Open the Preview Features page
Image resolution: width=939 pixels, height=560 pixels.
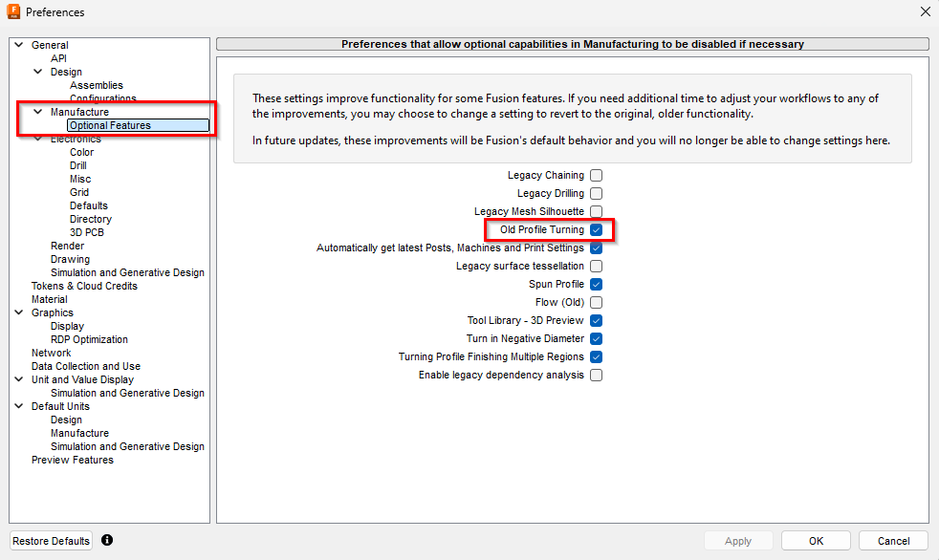click(x=73, y=460)
